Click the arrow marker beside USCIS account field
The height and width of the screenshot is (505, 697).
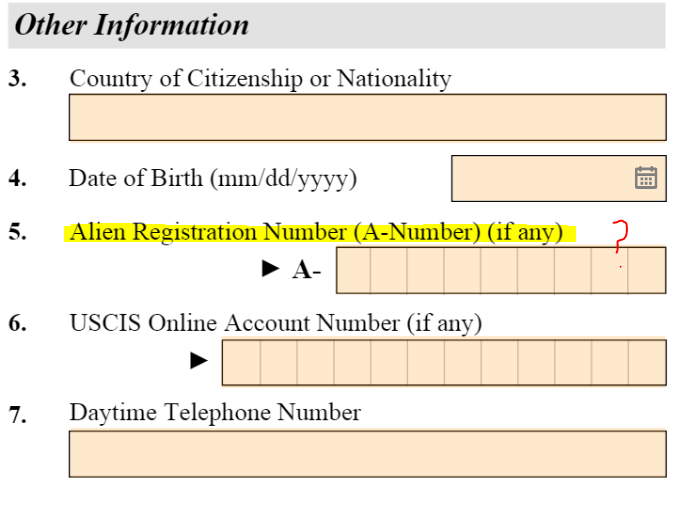(x=199, y=361)
